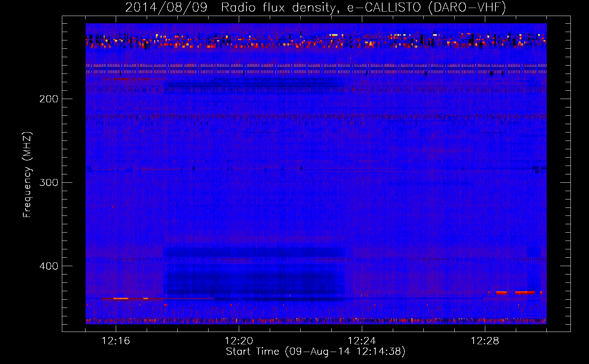Click the 200 frequency tick label
589x364 pixels.
pos(49,99)
